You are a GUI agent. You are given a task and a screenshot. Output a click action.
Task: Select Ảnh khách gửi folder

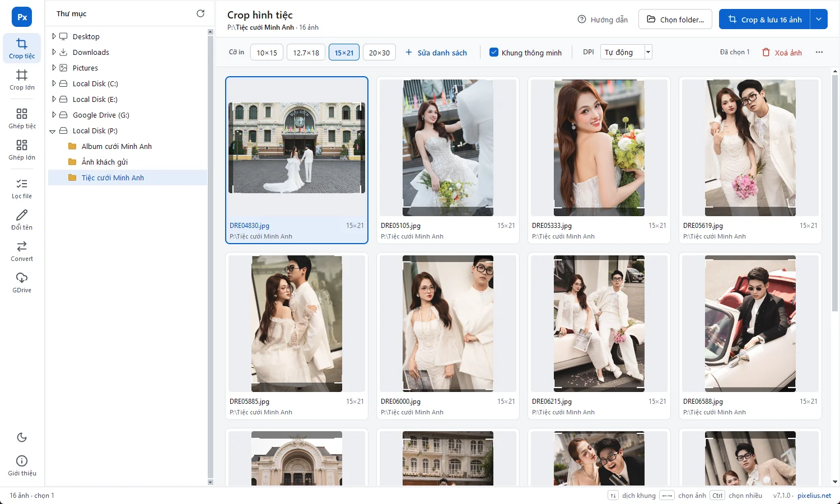tap(128, 162)
